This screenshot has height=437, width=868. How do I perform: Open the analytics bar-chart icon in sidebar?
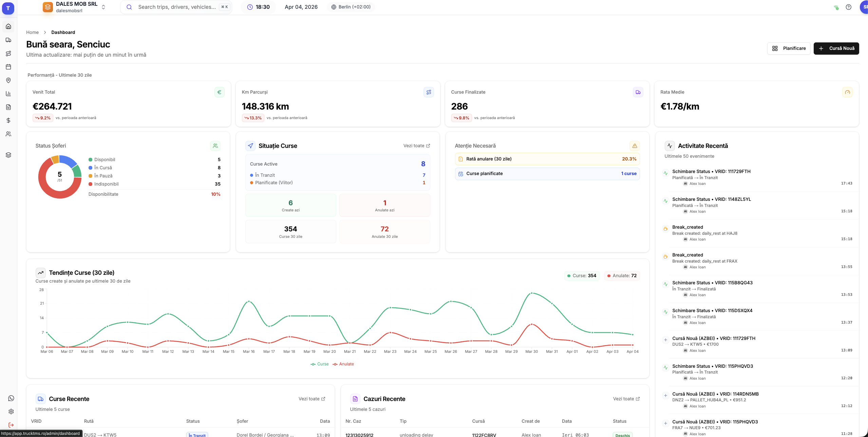point(8,93)
